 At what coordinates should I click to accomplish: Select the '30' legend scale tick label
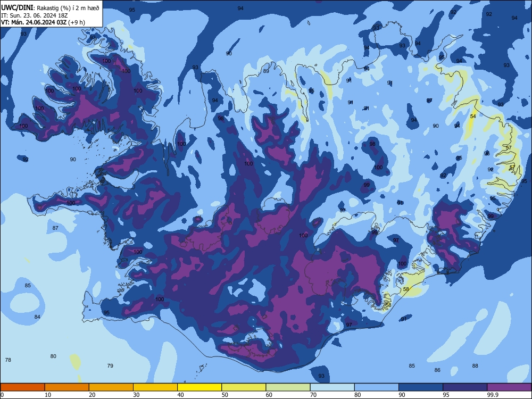pos(136,395)
